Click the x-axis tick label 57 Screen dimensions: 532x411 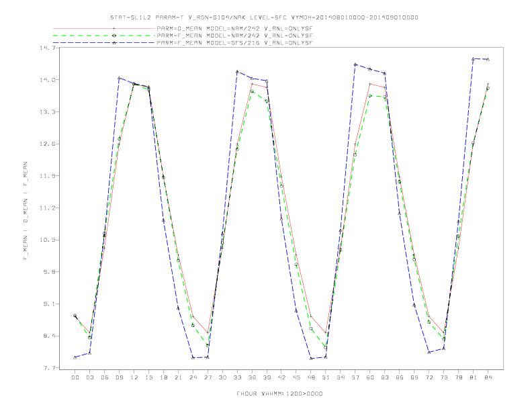[355, 377]
